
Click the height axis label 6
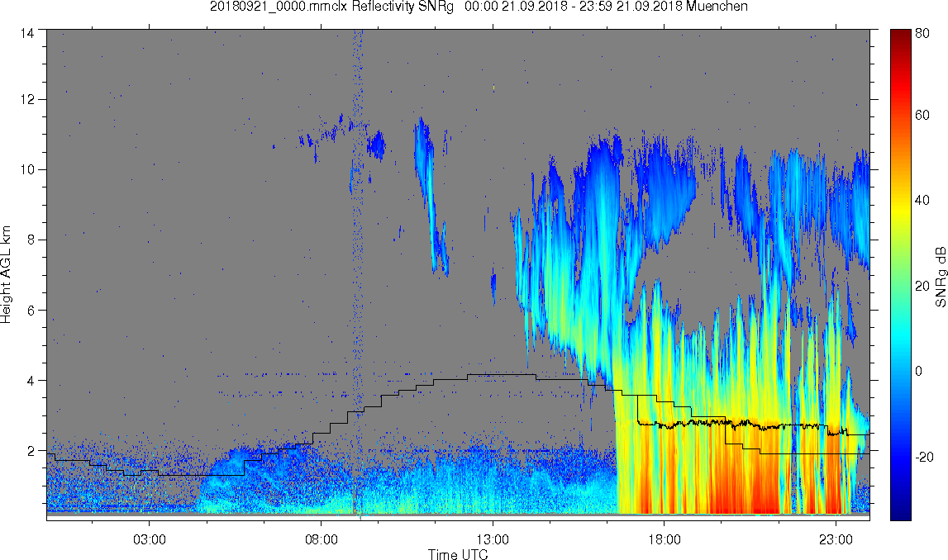pos(31,311)
